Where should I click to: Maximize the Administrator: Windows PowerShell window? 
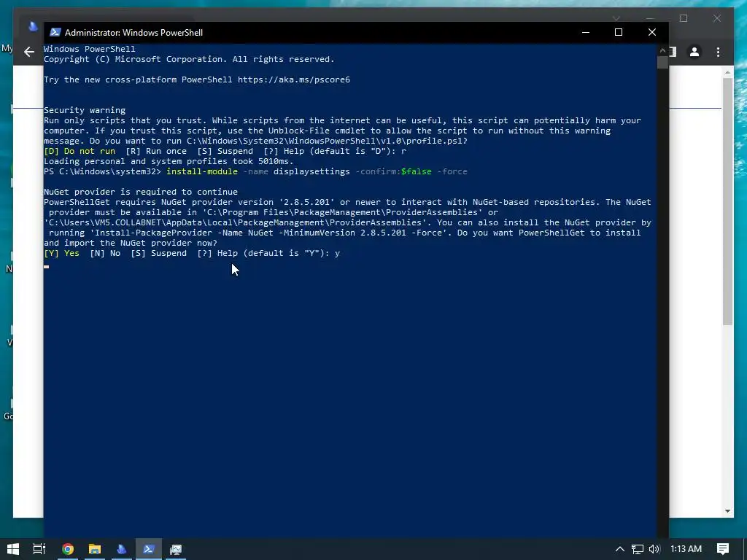(619, 32)
